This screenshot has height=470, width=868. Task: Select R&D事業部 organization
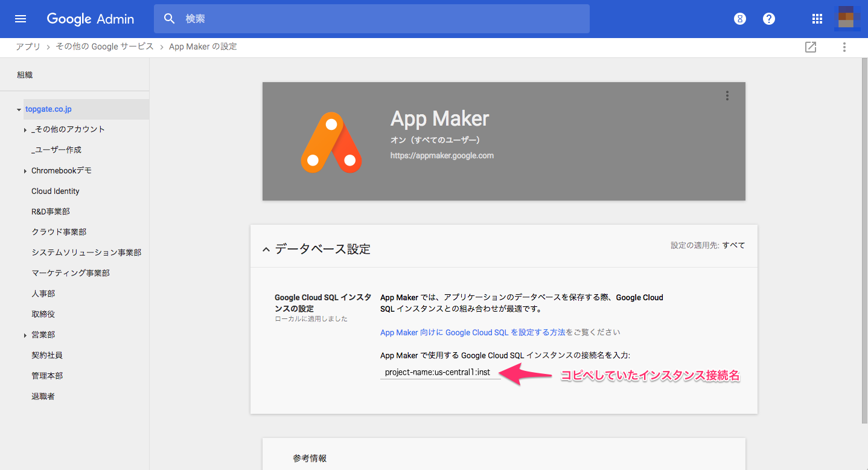51,211
